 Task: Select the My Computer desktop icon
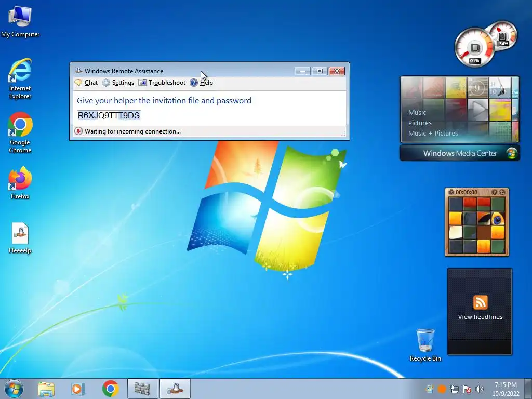click(x=20, y=22)
